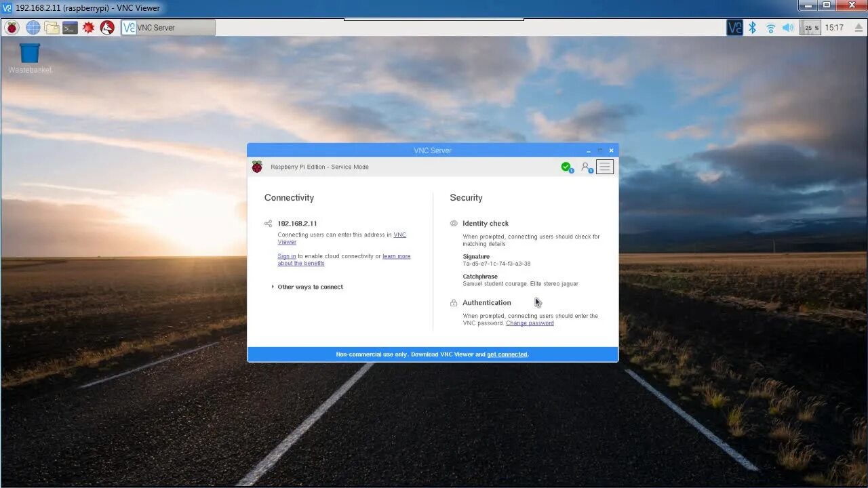Viewport: 868px width, 488px height.
Task: Launch the Terminal from the panel
Action: (x=70, y=28)
